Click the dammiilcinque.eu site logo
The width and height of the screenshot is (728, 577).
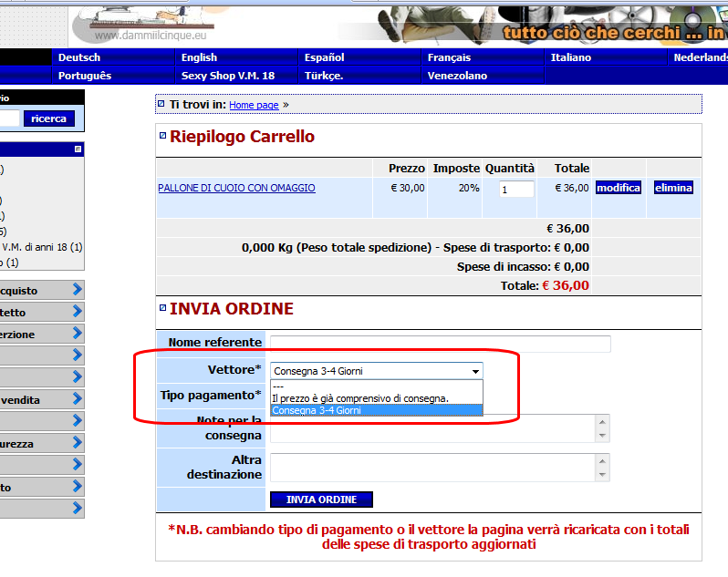click(x=143, y=26)
